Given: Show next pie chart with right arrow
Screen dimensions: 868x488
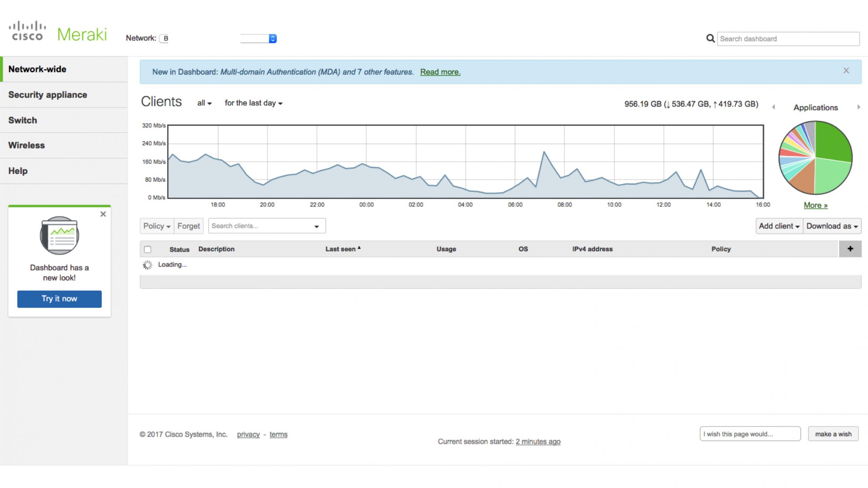Looking at the screenshot, I should tap(859, 107).
